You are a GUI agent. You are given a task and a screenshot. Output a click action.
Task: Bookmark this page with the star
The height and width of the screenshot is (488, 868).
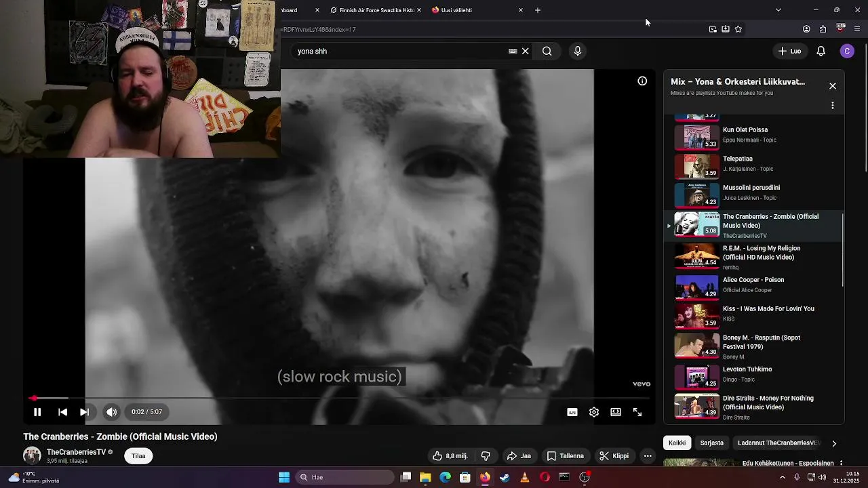pyautogui.click(x=738, y=29)
